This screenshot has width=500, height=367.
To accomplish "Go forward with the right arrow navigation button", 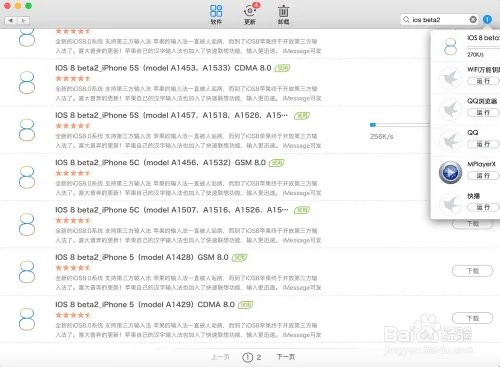I will 23,20.
